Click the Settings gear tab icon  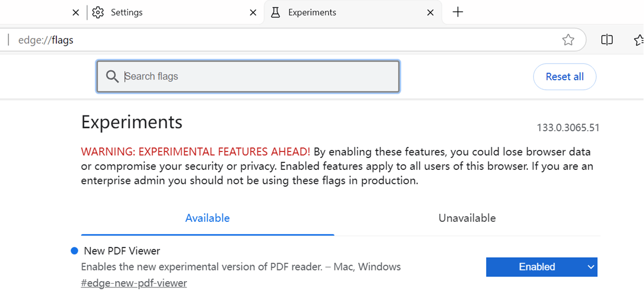98,12
